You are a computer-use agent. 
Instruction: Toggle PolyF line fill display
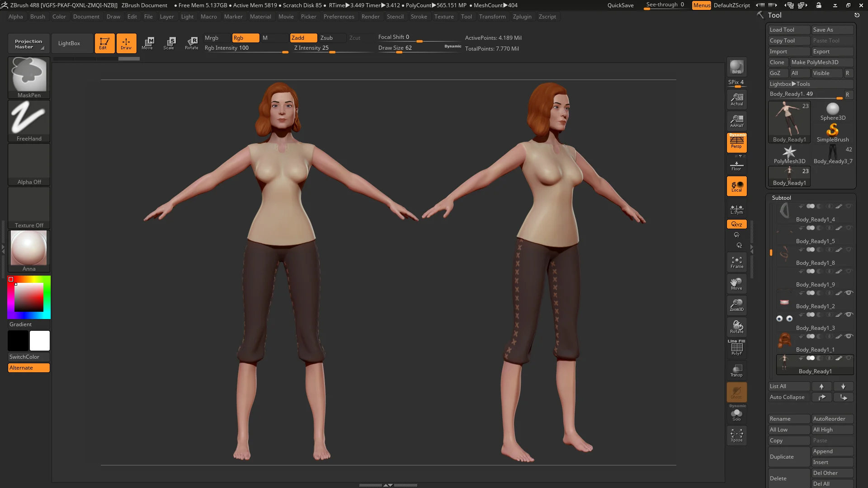736,348
